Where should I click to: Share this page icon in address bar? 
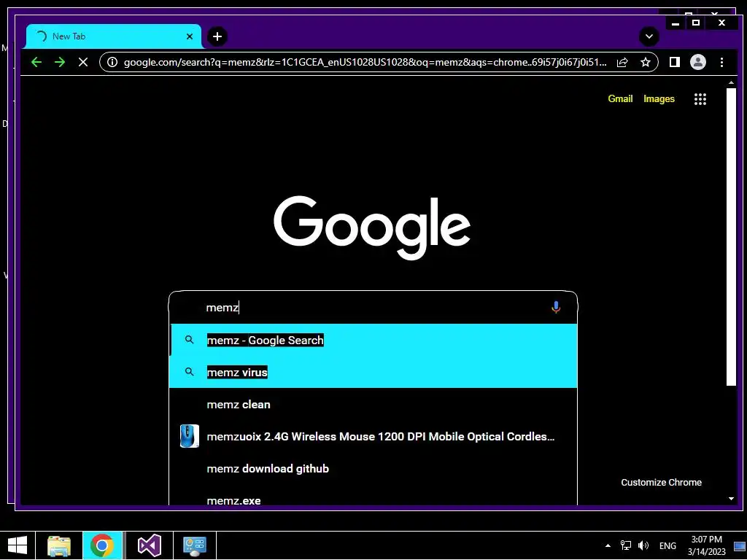click(622, 63)
